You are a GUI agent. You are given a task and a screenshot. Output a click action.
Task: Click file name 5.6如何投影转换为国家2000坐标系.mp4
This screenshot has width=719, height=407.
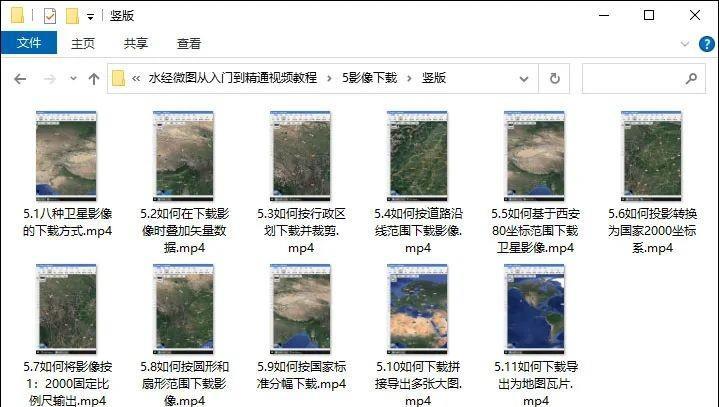click(653, 231)
